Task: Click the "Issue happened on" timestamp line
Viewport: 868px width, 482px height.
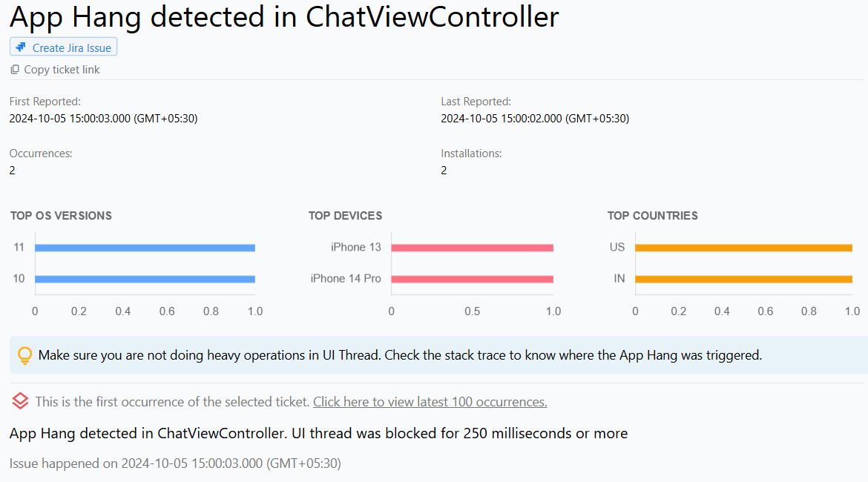Action: coord(175,463)
